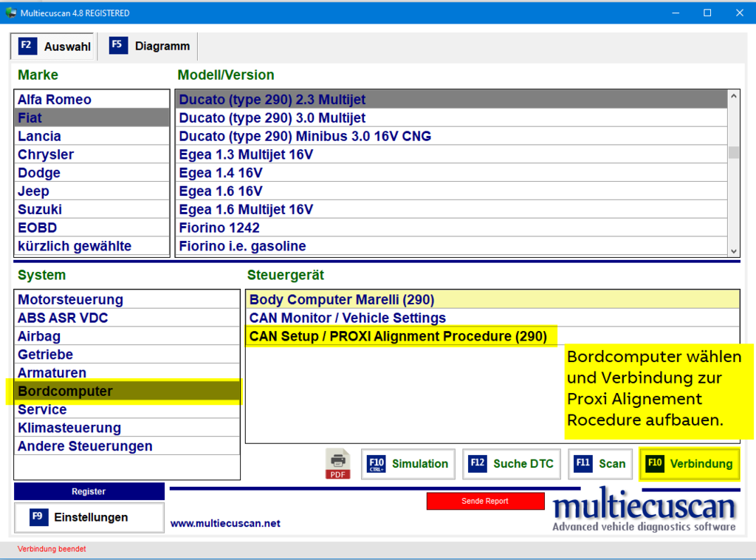Click the Suche DTC button
The image size is (756, 560).
(512, 464)
